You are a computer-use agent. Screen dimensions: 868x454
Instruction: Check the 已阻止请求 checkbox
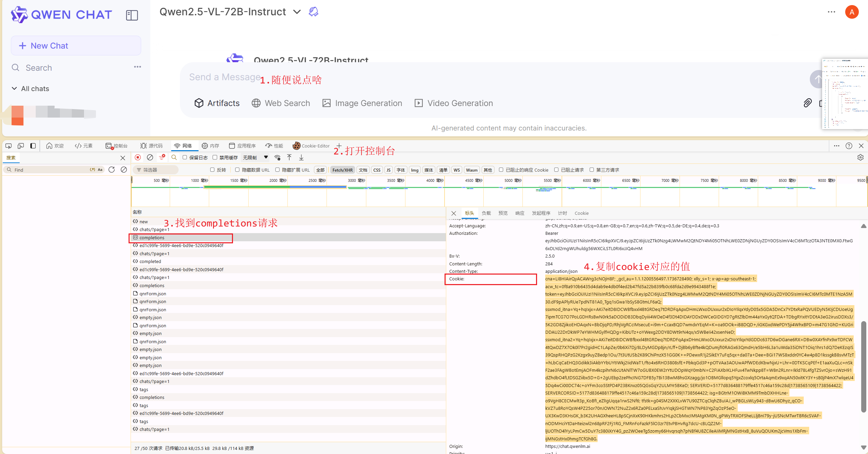[556, 170]
